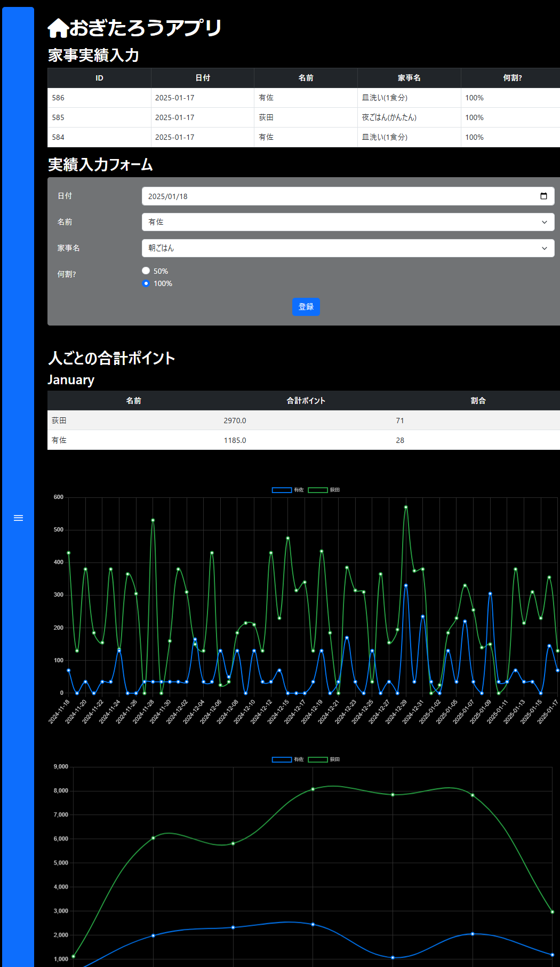This screenshot has height=967, width=560.
Task: Click the home icon beside app title
Action: point(58,28)
